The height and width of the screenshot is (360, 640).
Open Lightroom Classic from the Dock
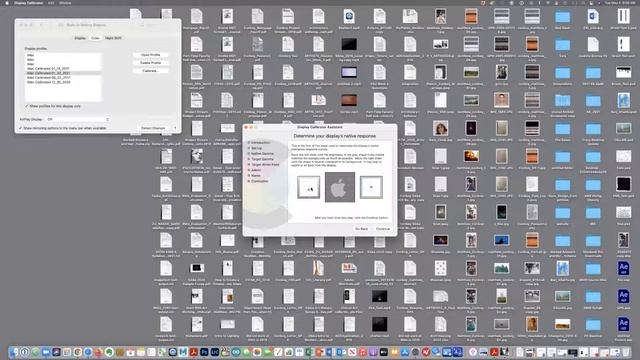tap(215, 352)
